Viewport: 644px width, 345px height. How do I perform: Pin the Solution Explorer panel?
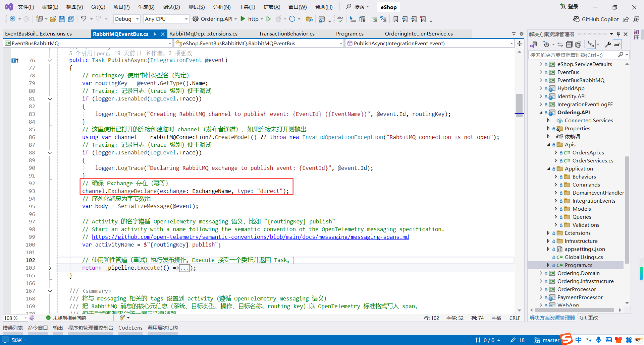point(618,33)
